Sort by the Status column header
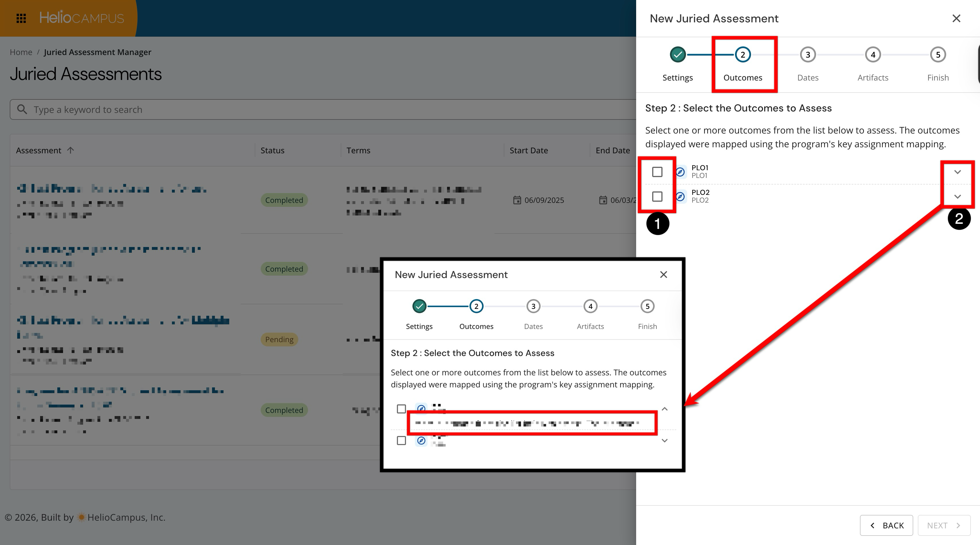This screenshot has height=545, width=980. [x=273, y=150]
